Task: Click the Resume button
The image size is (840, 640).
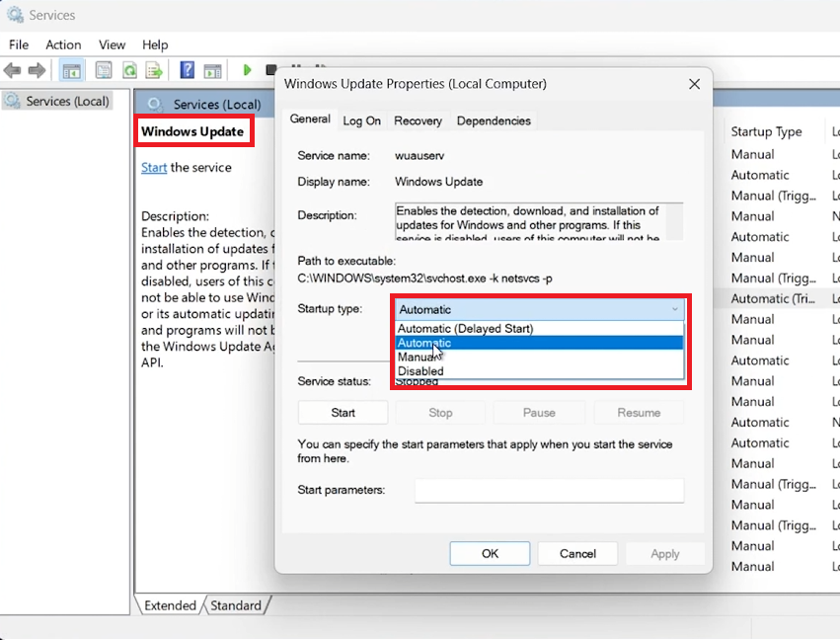Action: (x=639, y=413)
